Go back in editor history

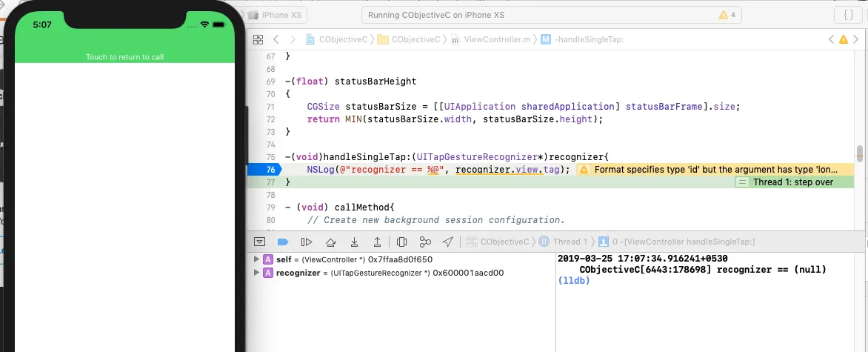tap(276, 39)
